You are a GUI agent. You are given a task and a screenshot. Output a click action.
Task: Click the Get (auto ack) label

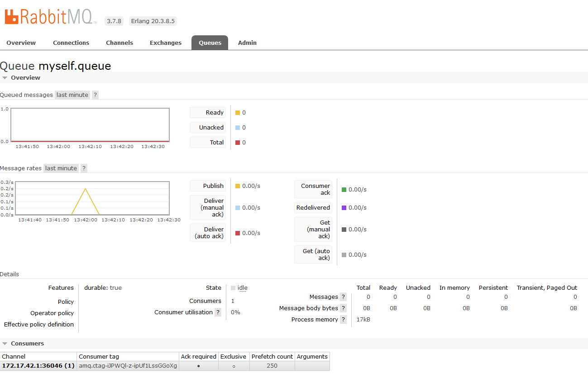[313, 255]
